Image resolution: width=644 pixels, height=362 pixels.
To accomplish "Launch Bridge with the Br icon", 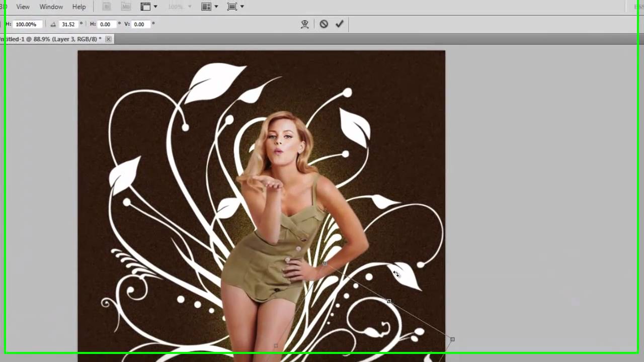I will 107,7.
